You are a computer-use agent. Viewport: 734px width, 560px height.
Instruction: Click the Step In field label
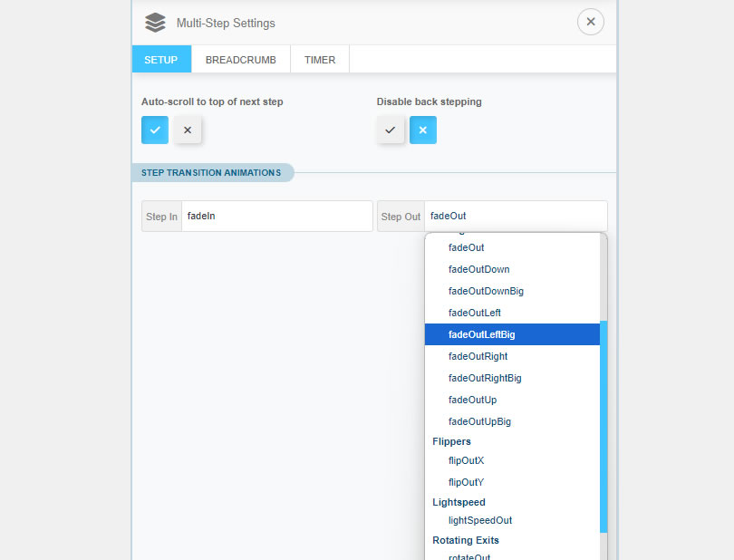click(161, 217)
